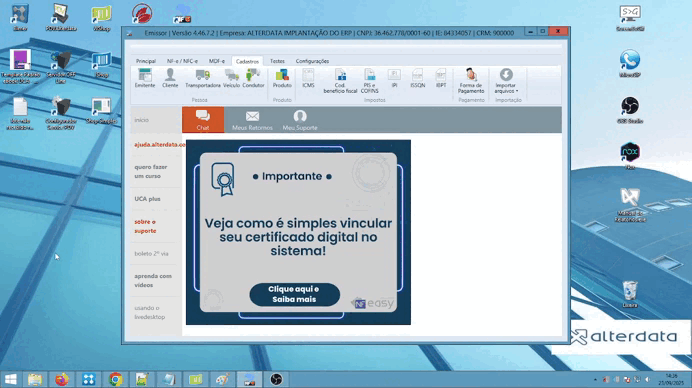Click the 'Clique aqui e Saiba mais' button

[294, 294]
